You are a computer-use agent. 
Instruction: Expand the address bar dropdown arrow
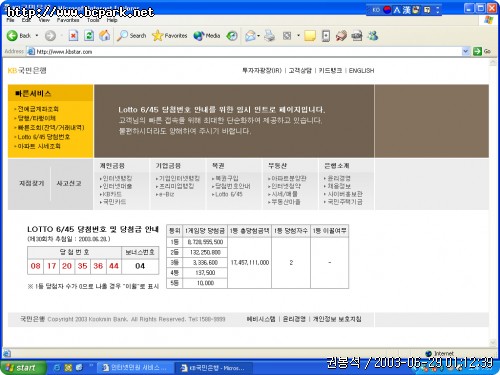(x=466, y=51)
